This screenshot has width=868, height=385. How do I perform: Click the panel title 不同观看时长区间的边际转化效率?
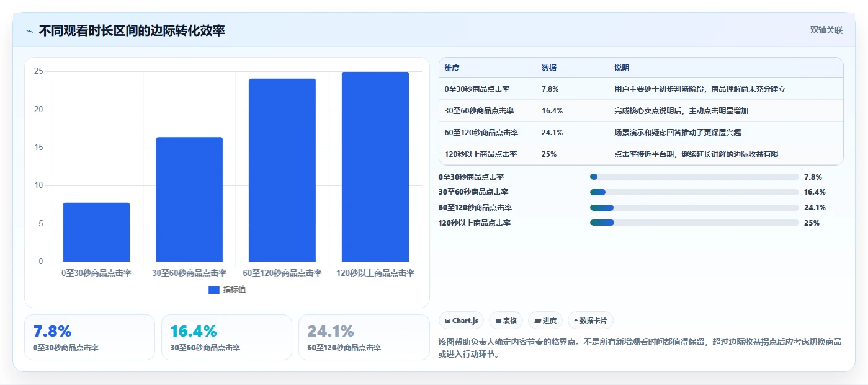pyautogui.click(x=132, y=31)
